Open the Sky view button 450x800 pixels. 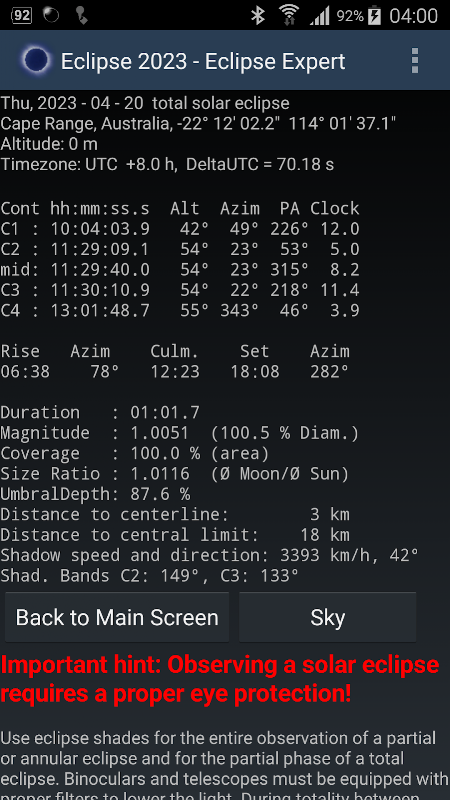click(x=328, y=617)
